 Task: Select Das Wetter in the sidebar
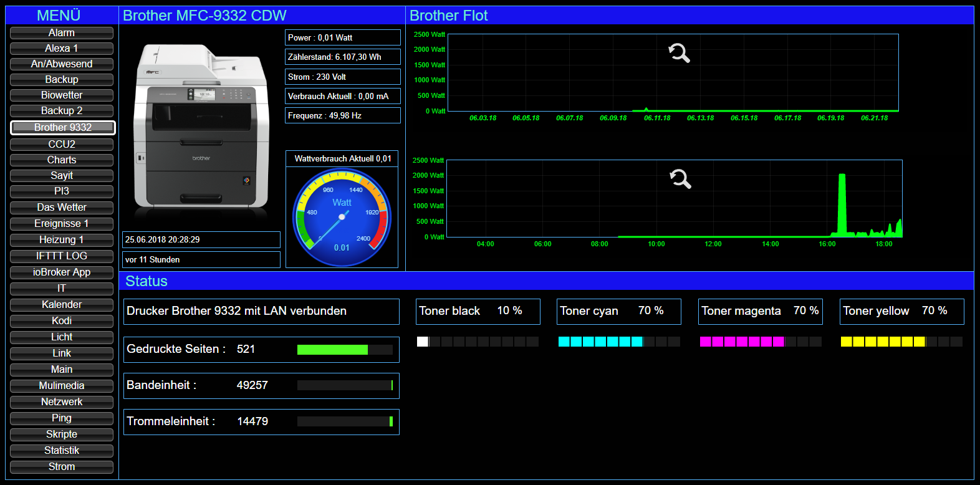pyautogui.click(x=62, y=208)
